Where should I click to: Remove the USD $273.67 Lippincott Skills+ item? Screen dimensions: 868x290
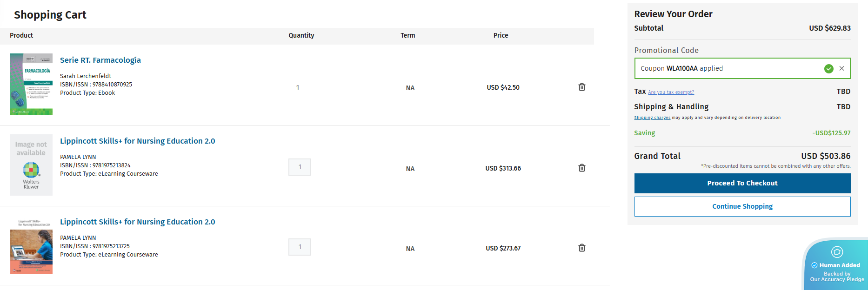581,248
